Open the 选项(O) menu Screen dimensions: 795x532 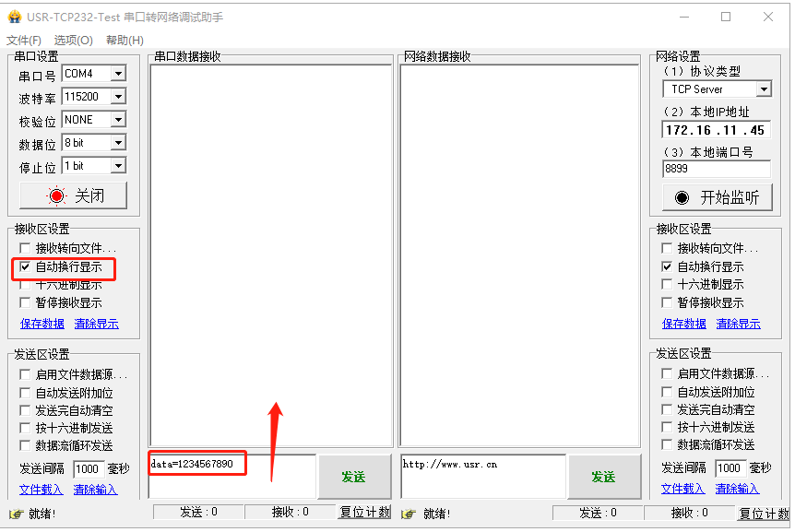point(74,40)
